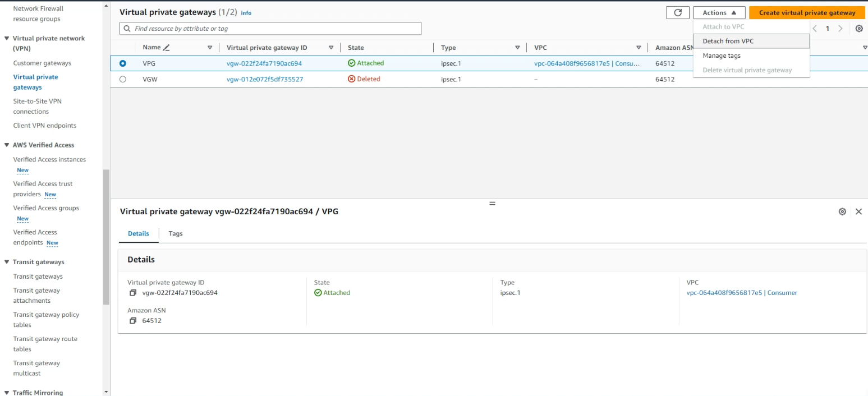
Task: Open table preferences gear icon
Action: 858,29
